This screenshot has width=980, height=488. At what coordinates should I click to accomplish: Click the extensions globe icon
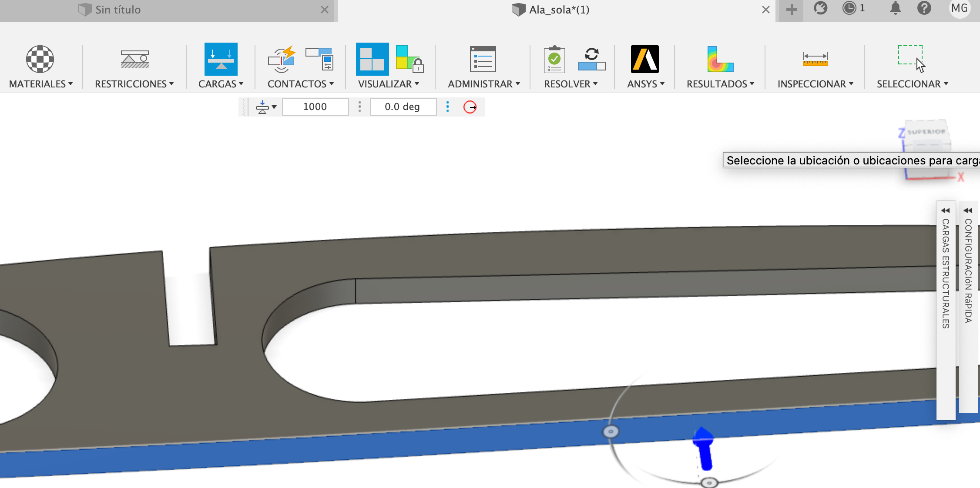[821, 8]
